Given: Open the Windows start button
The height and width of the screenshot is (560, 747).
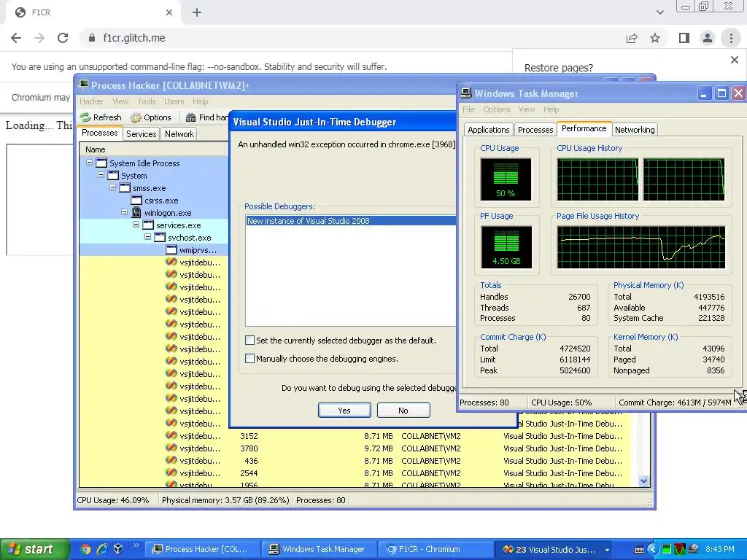Looking at the screenshot, I should [34, 549].
